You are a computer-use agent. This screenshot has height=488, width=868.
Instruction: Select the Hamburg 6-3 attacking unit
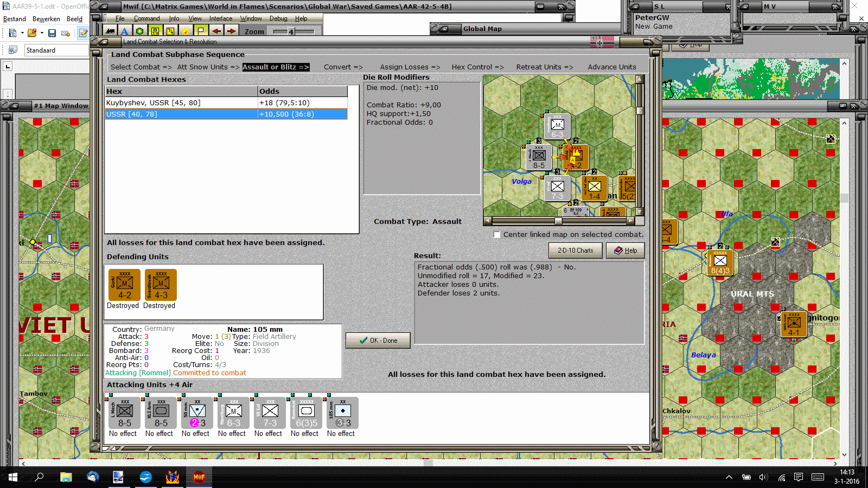233,413
